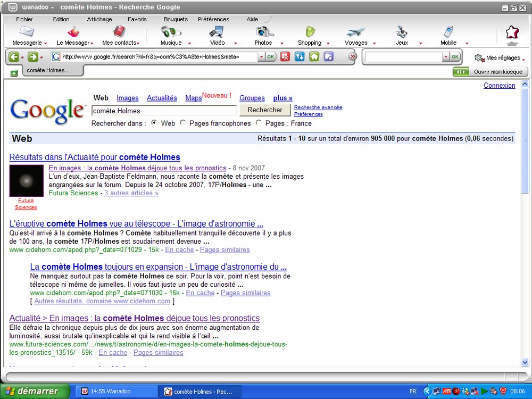Screen dimensions: 532x399
Task: Open the Actualités link
Action: [162, 98]
